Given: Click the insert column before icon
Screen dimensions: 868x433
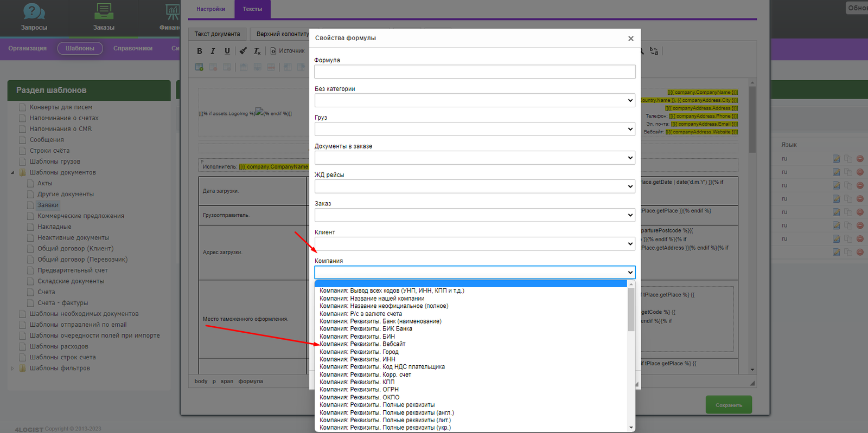Looking at the screenshot, I should pos(288,67).
